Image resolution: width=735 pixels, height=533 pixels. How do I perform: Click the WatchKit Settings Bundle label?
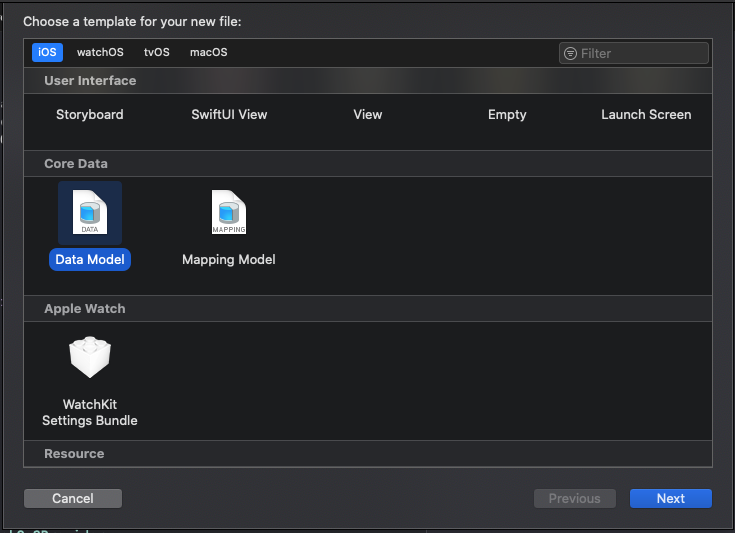point(90,413)
